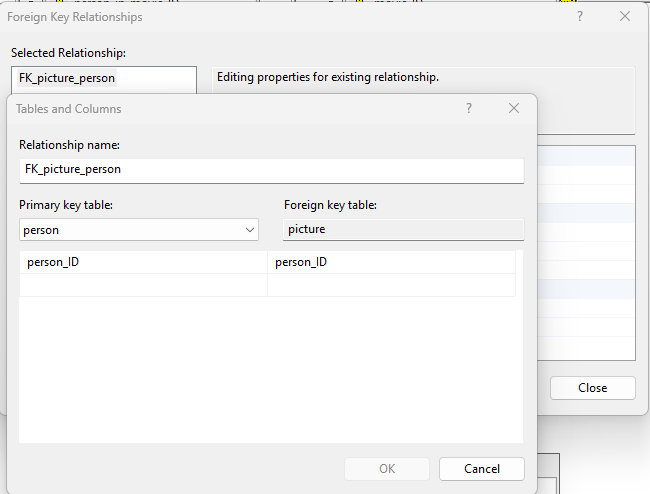Click the OK button
The height and width of the screenshot is (494, 650).
point(387,469)
